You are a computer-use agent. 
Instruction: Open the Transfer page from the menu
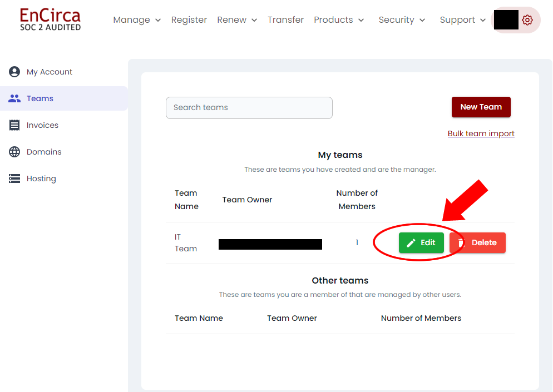coord(285,19)
